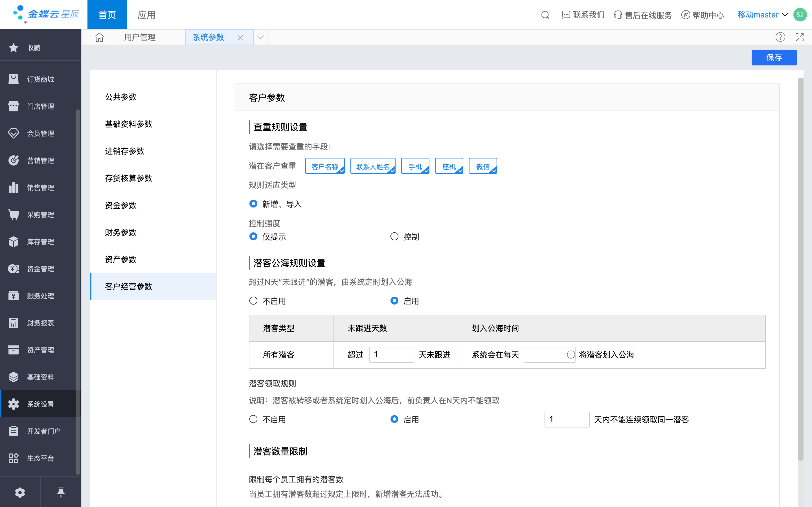Open 基础资料 layers icon

click(14, 377)
